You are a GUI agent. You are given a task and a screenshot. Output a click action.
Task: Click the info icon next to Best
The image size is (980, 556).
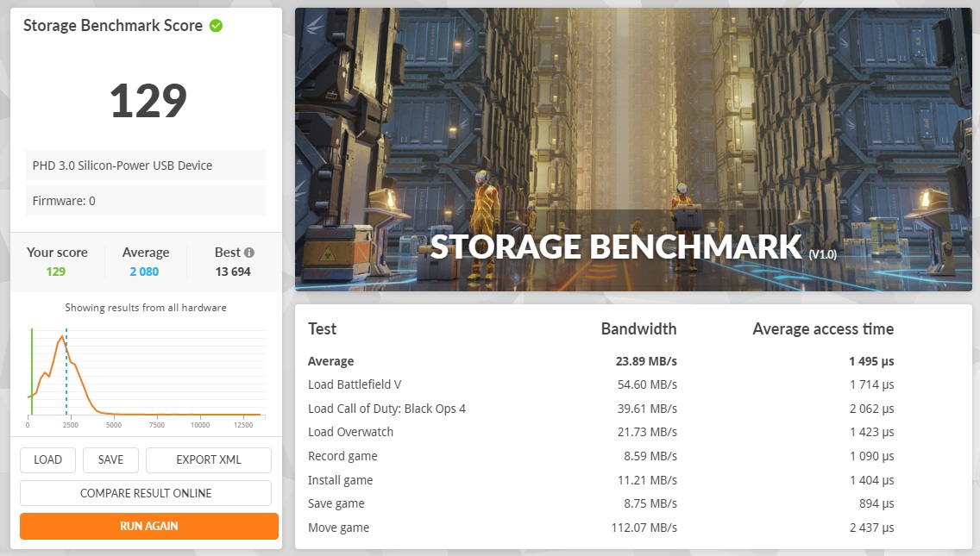(x=248, y=253)
